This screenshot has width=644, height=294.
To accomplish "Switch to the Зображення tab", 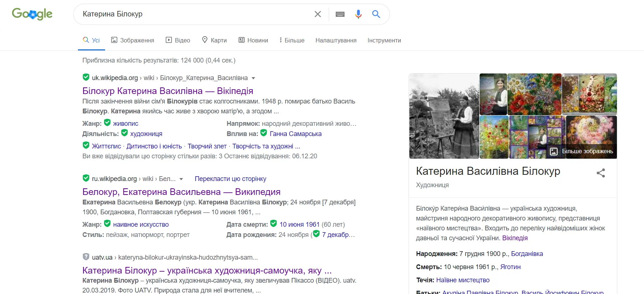I will click(x=133, y=40).
